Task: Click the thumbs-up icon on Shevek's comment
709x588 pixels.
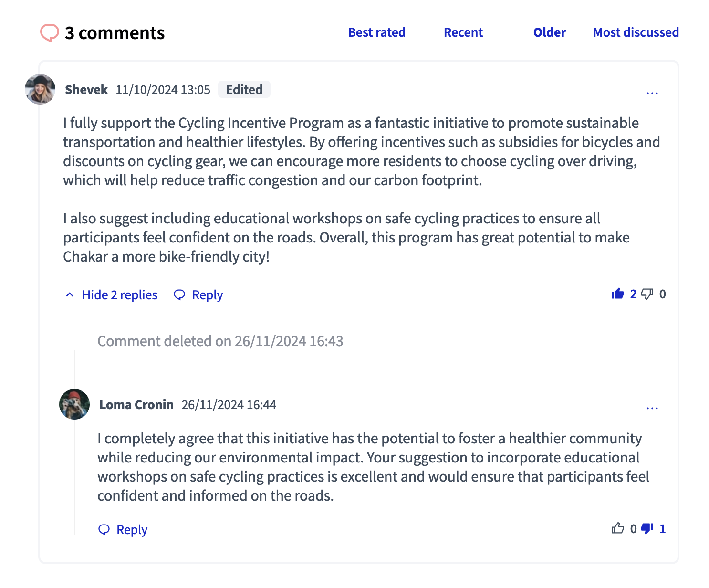Action: pyautogui.click(x=619, y=294)
